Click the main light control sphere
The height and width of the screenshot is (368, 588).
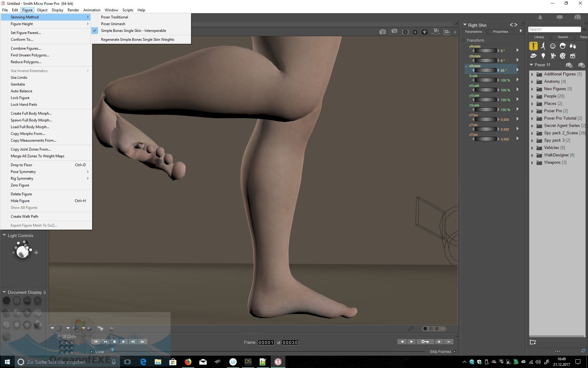22,252
